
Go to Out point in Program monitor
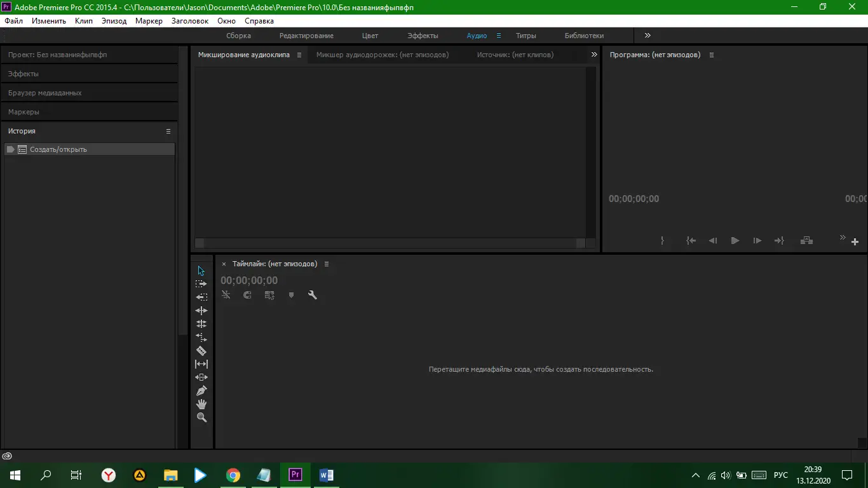pyautogui.click(x=779, y=241)
